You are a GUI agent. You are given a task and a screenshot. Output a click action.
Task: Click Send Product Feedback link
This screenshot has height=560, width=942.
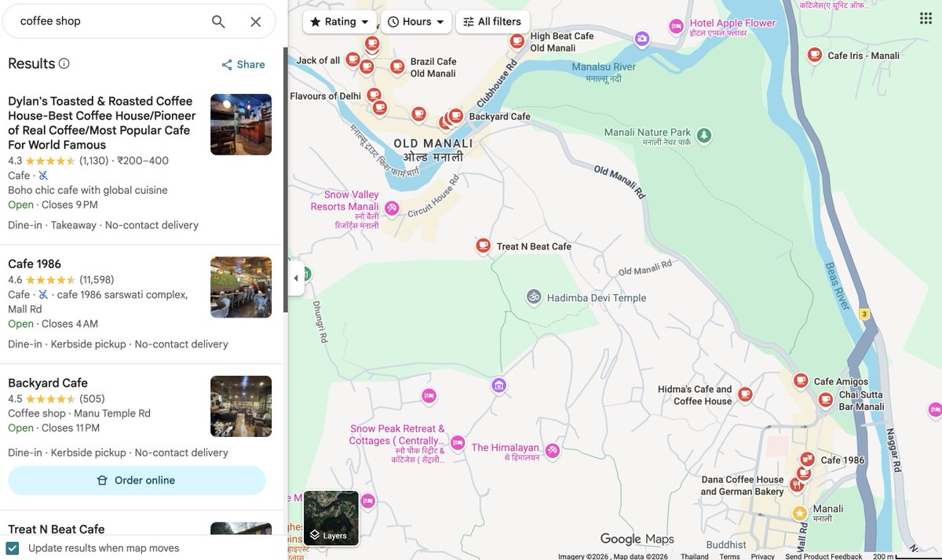[x=823, y=556]
